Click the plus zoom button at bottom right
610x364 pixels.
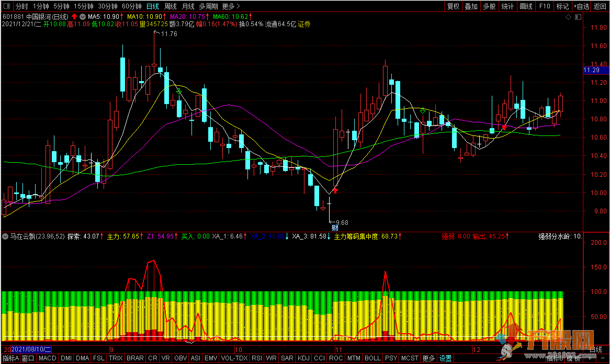590,358
